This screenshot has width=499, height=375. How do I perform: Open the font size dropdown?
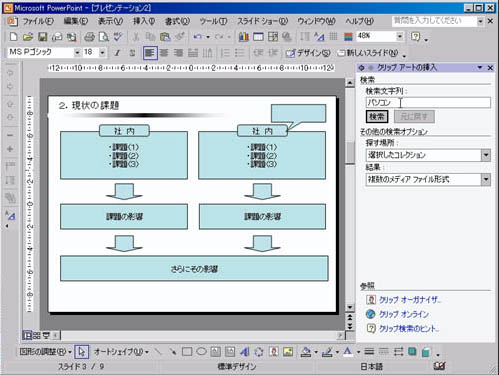click(102, 53)
